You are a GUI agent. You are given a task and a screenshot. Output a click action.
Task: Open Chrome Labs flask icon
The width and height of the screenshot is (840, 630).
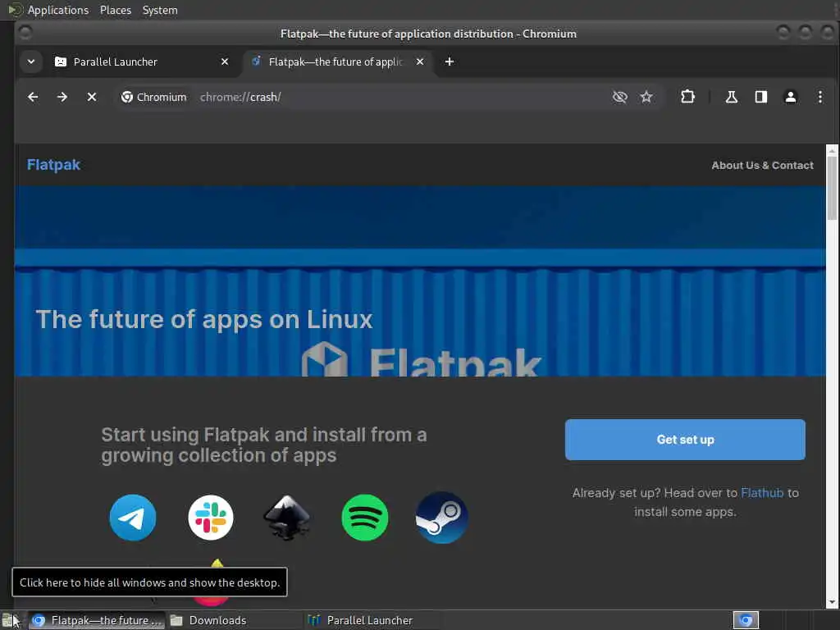coord(731,97)
